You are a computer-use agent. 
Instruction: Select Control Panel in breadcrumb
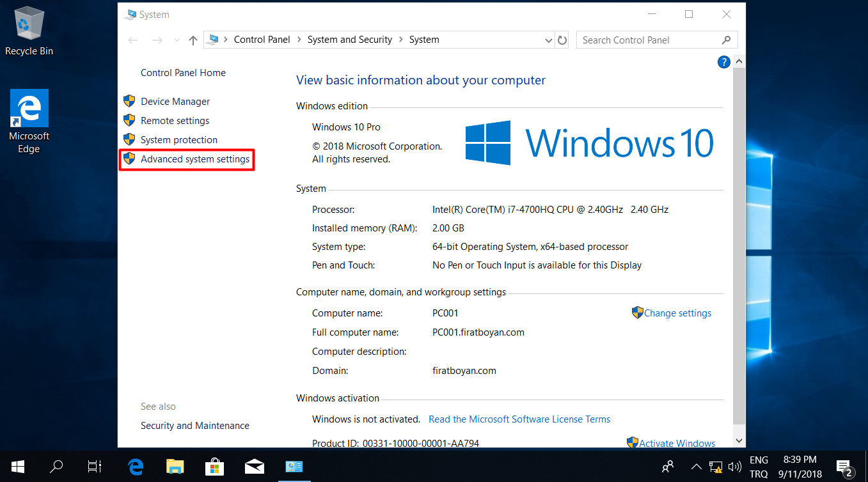[262, 40]
